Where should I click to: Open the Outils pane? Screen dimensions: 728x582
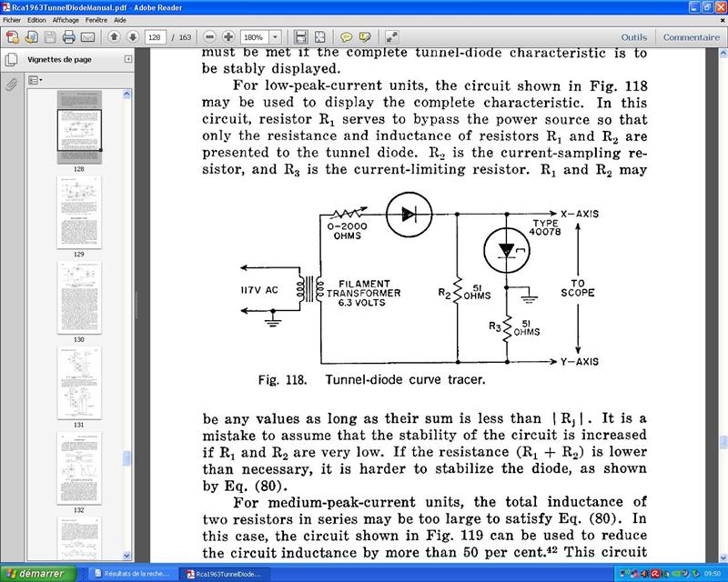(x=633, y=37)
